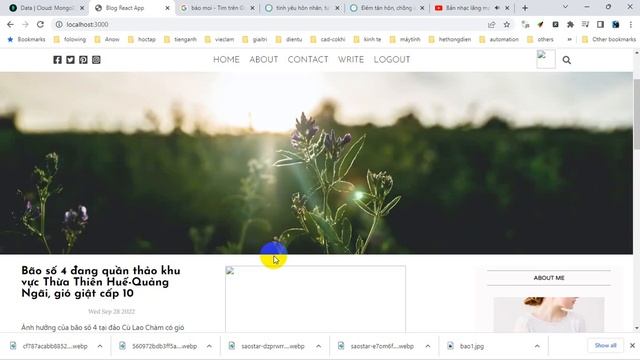Switch to the tình yêu hôn nhân tab
Screen dimensions: 640x360
pos(302,8)
